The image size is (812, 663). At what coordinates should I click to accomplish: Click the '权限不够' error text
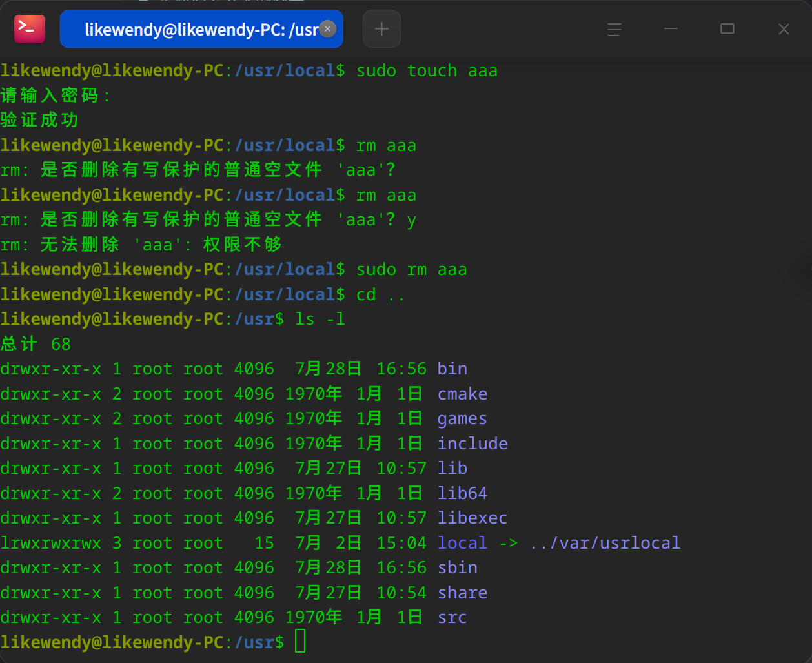pyautogui.click(x=243, y=245)
